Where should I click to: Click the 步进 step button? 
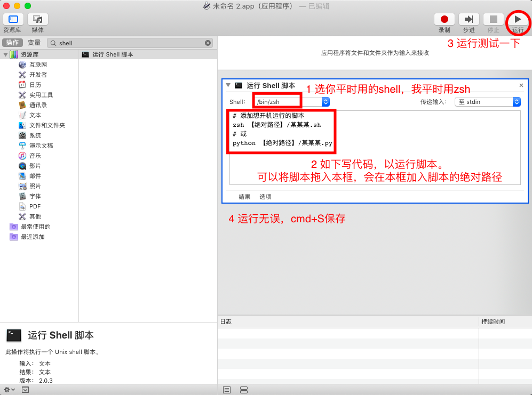[x=469, y=20]
